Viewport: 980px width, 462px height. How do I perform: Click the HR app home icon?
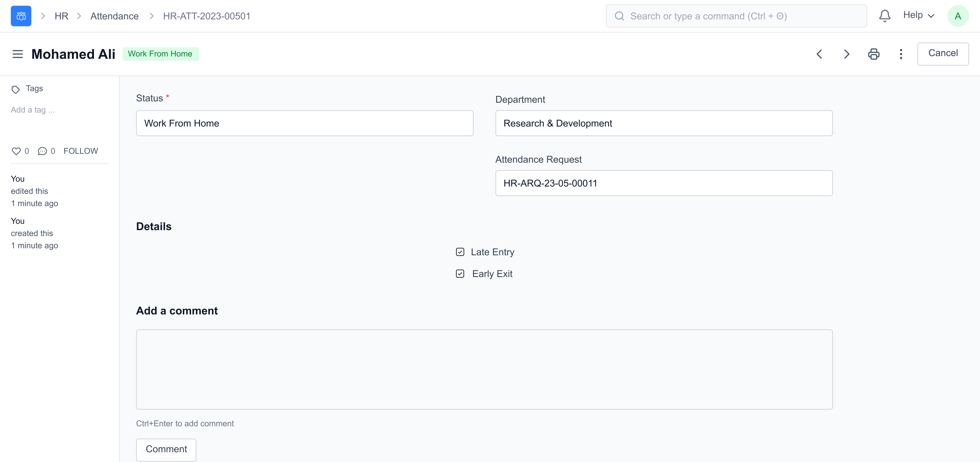21,16
